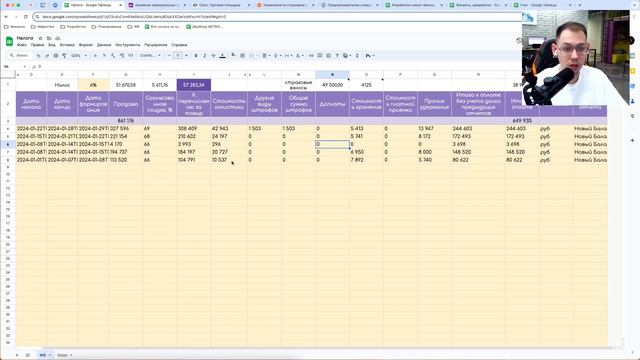Viewport: 640px width, 360px height.
Task: Select cell with value 13 947
Action: click(434, 128)
